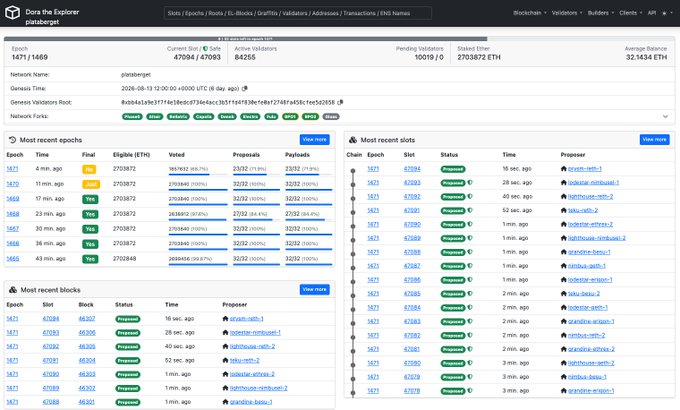This screenshot has height=410, width=680.
Task: Click the Bellatrix fork badge
Action: pos(178,116)
